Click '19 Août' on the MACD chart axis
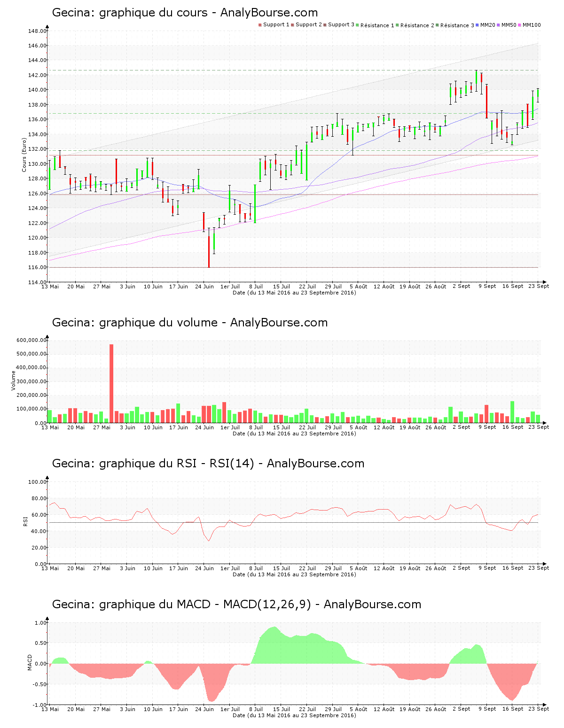Image resolution: width=564 pixels, height=728 pixels. point(410,709)
